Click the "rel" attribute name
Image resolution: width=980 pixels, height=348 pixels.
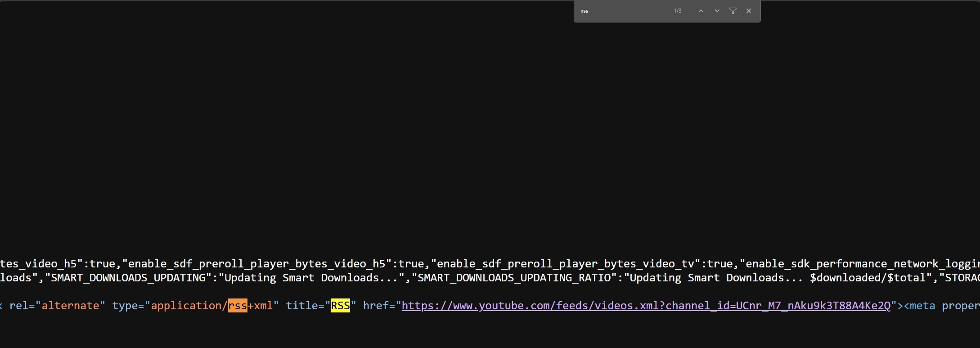pos(19,306)
